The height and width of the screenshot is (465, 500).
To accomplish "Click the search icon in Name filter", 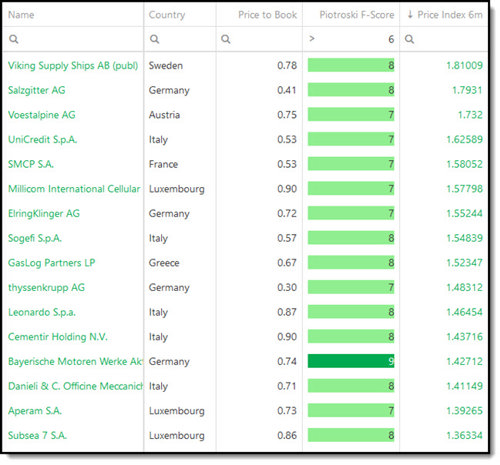I will coord(14,39).
